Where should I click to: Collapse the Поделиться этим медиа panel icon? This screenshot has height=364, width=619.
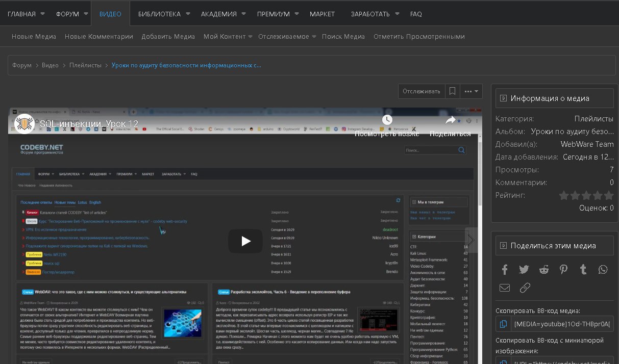pos(503,246)
